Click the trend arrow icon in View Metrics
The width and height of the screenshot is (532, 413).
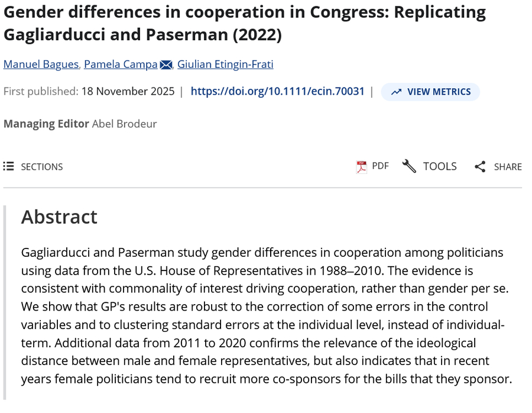[396, 92]
